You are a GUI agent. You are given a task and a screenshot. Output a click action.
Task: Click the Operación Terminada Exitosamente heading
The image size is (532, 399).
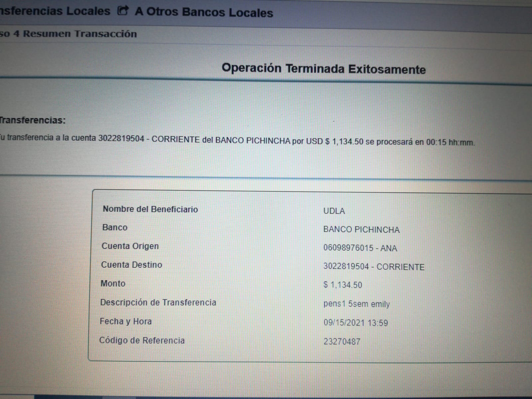324,69
